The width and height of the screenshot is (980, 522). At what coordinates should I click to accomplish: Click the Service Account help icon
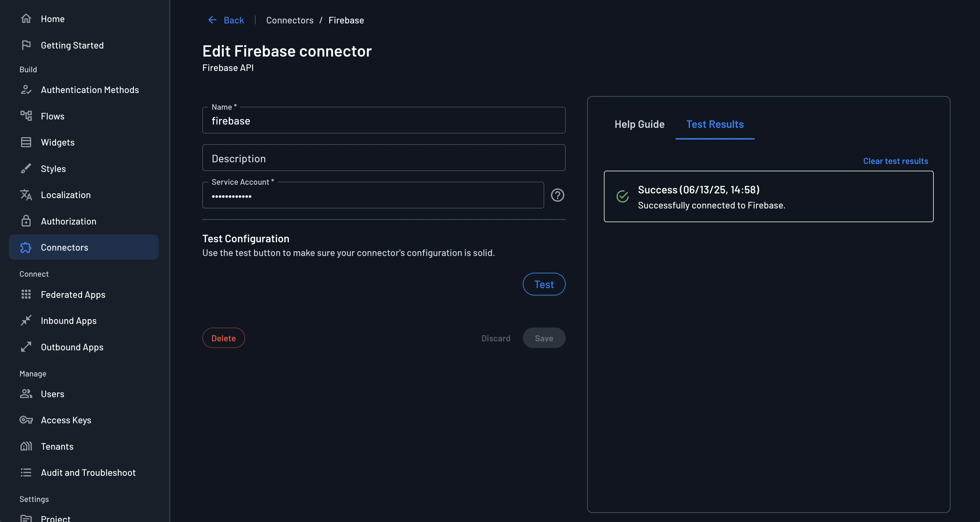click(x=557, y=195)
